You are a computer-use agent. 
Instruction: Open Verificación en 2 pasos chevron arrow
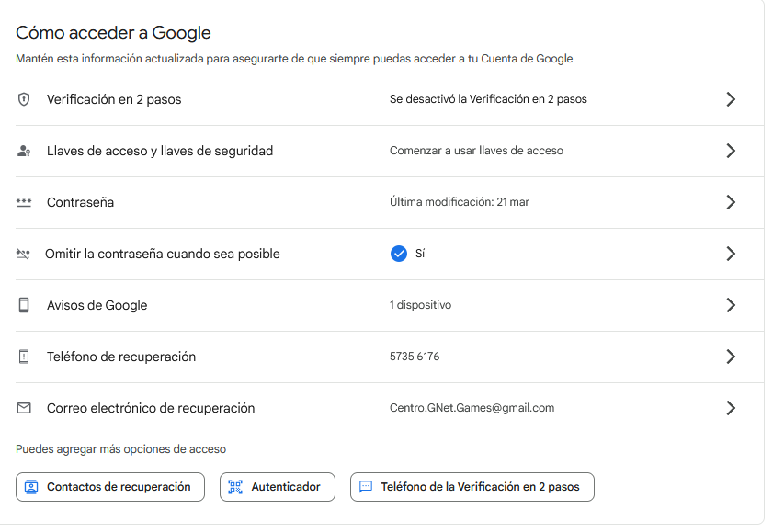731,99
